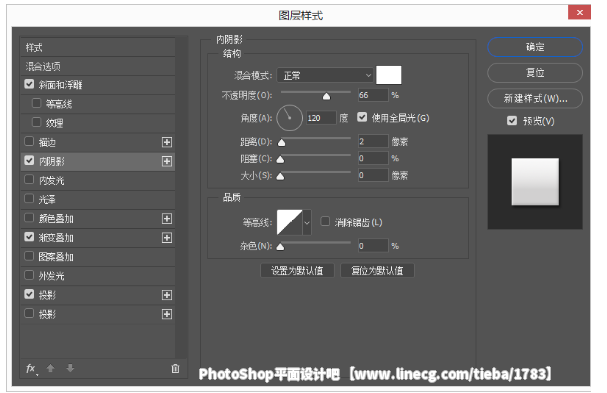Click the 杂色 percent input field

373,245
